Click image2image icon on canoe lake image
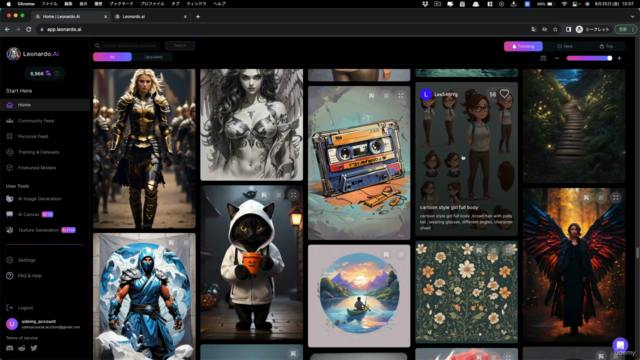640x360 pixels. click(x=386, y=254)
